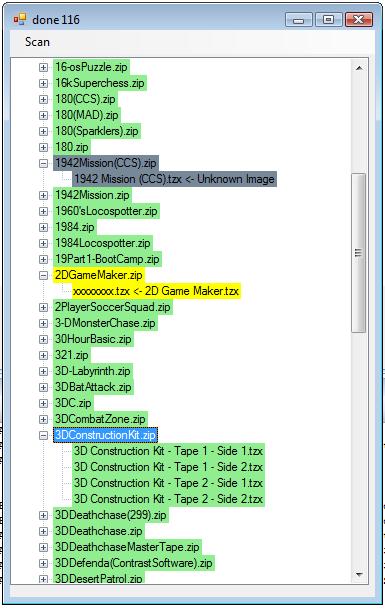This screenshot has height=609, width=385.
Task: Select 3DCombatZone.zip entry
Action: [x=100, y=419]
